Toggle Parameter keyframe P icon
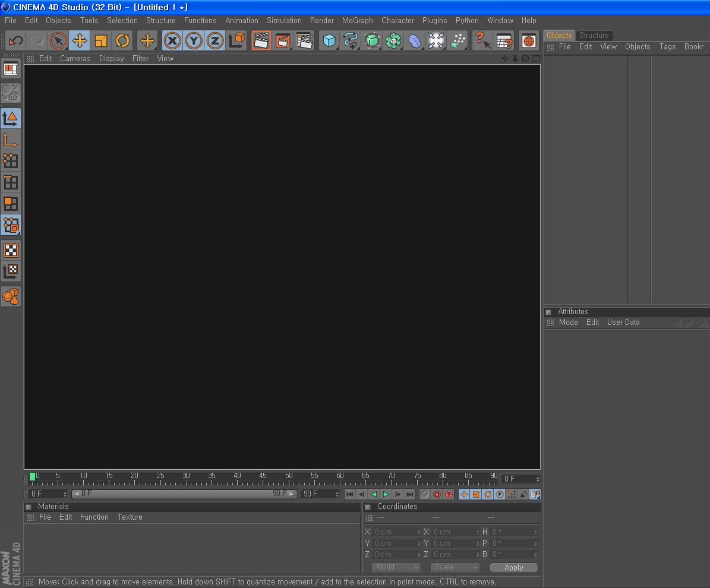The image size is (710, 588). 500,494
